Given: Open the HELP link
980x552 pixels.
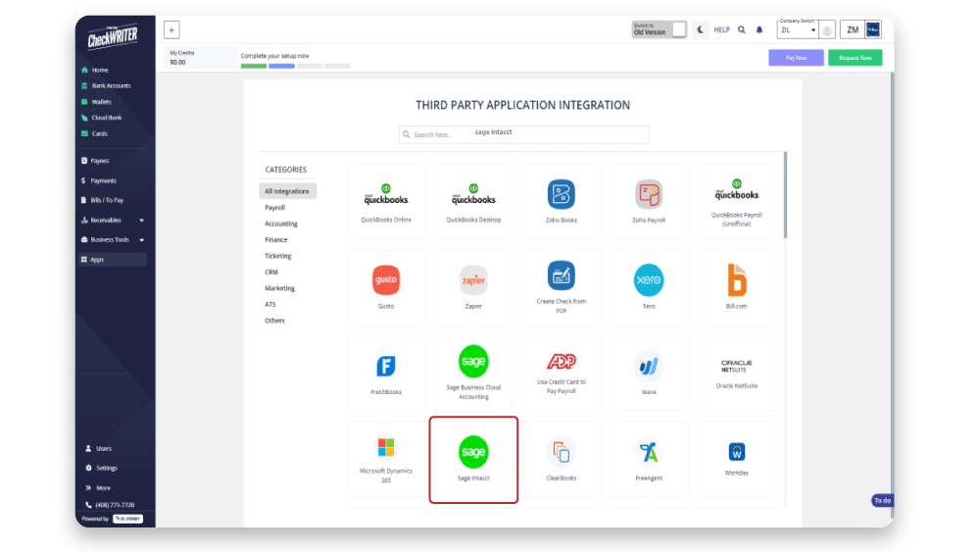Looking at the screenshot, I should click(722, 29).
